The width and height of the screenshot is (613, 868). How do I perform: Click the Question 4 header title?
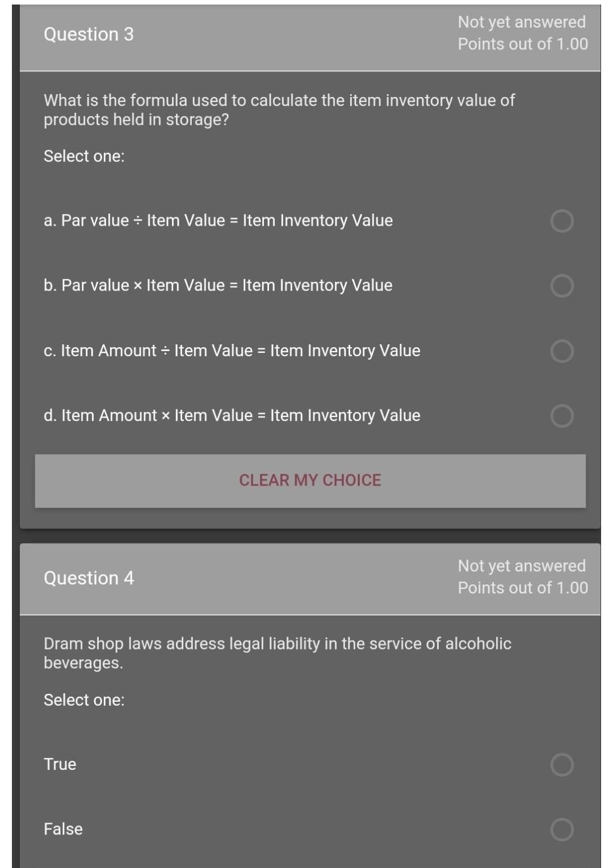(89, 578)
